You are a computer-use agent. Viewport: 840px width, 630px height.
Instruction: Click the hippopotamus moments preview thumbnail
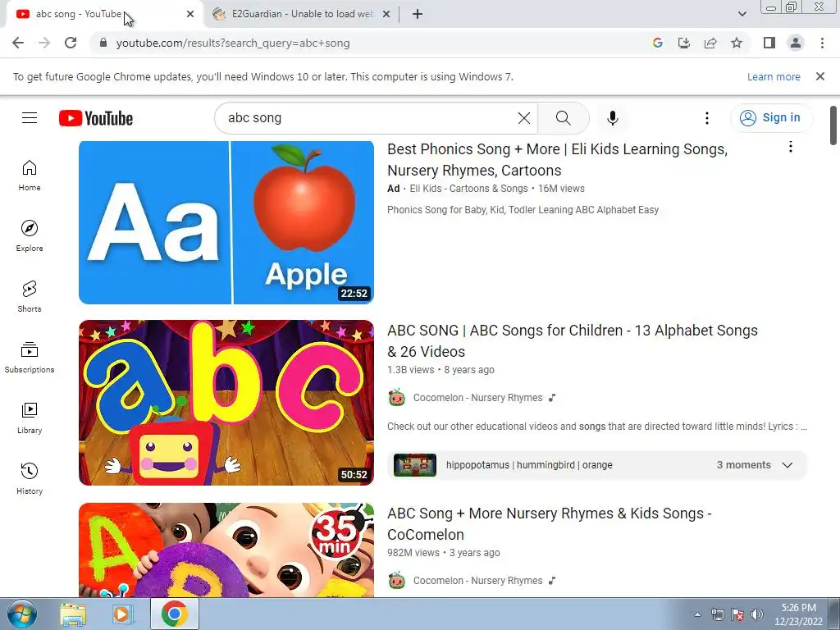[415, 465]
